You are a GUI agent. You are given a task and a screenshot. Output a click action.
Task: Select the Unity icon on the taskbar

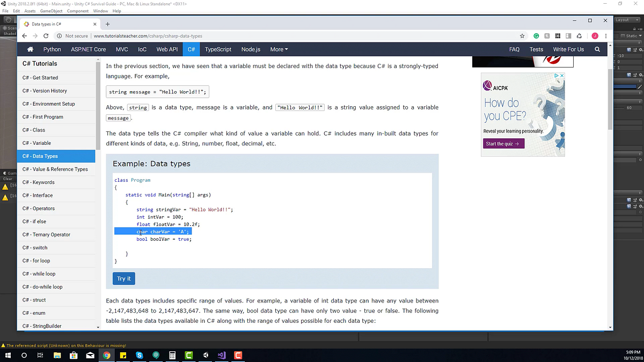(205, 355)
